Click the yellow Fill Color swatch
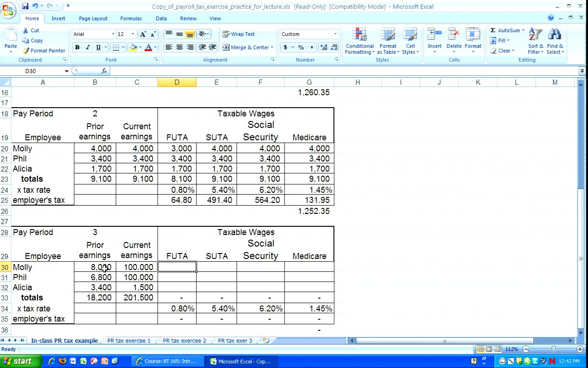 pyautogui.click(x=133, y=47)
